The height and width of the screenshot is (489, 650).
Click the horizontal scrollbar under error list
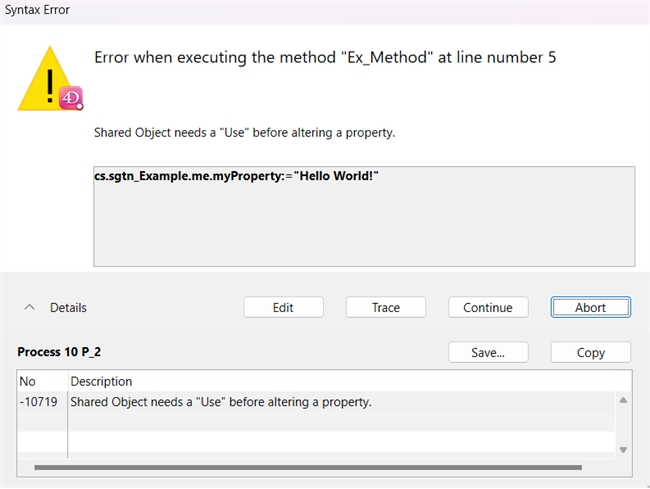click(x=307, y=467)
